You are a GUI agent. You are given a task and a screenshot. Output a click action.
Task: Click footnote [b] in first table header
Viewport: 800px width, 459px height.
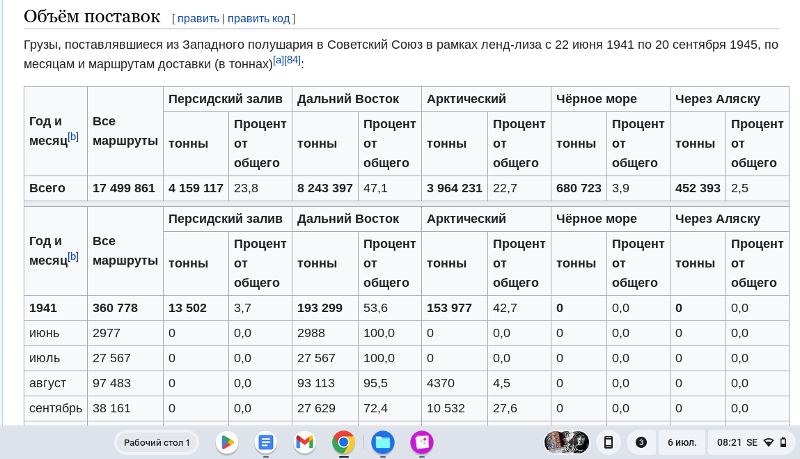73,136
